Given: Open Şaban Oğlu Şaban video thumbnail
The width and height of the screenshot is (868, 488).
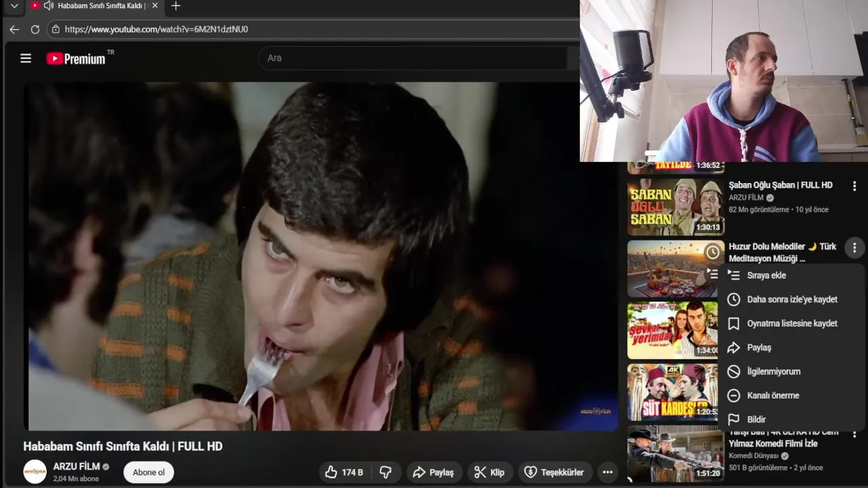Looking at the screenshot, I should 675,207.
